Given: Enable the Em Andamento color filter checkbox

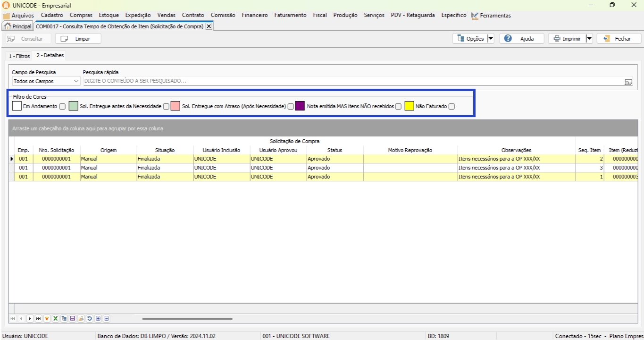Looking at the screenshot, I should point(62,106).
